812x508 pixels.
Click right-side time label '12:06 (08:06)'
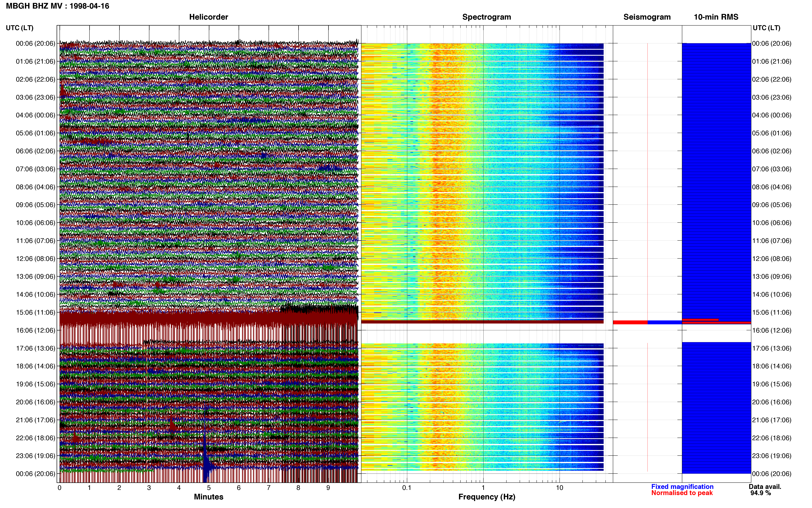[772, 259]
